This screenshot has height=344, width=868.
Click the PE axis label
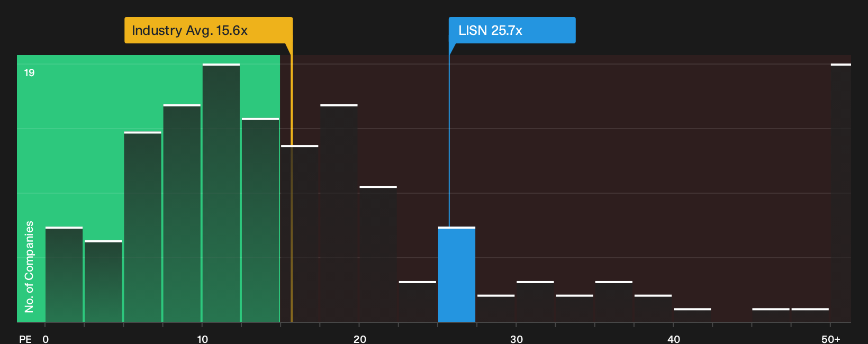click(25, 339)
